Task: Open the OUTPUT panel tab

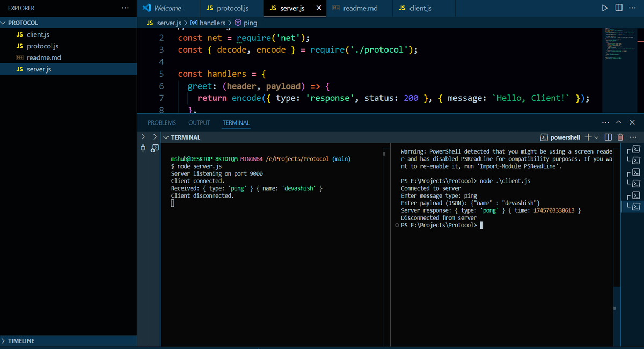Action: pyautogui.click(x=199, y=123)
